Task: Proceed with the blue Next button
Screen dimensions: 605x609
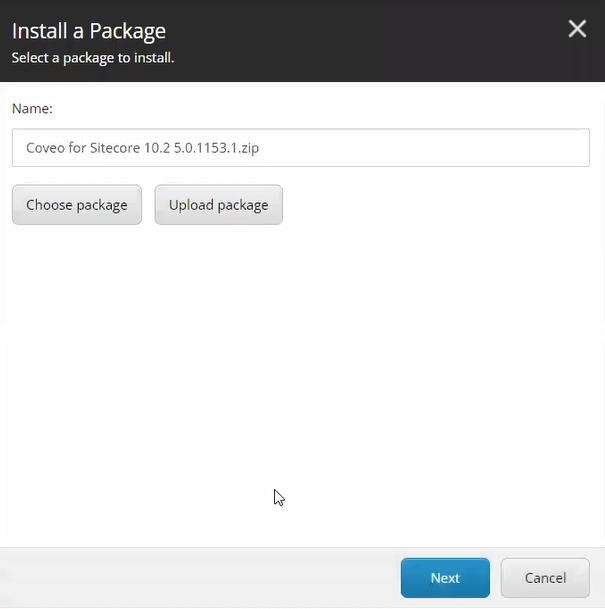Action: (x=445, y=578)
